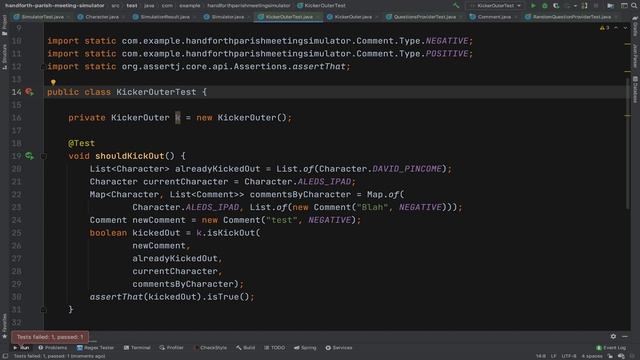Viewport: 640px width, 360px height.
Task: Open the Services tool window
Action: coord(339,348)
